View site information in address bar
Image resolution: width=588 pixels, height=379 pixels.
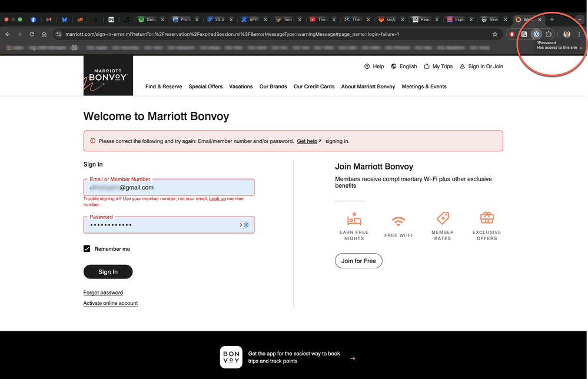click(58, 34)
